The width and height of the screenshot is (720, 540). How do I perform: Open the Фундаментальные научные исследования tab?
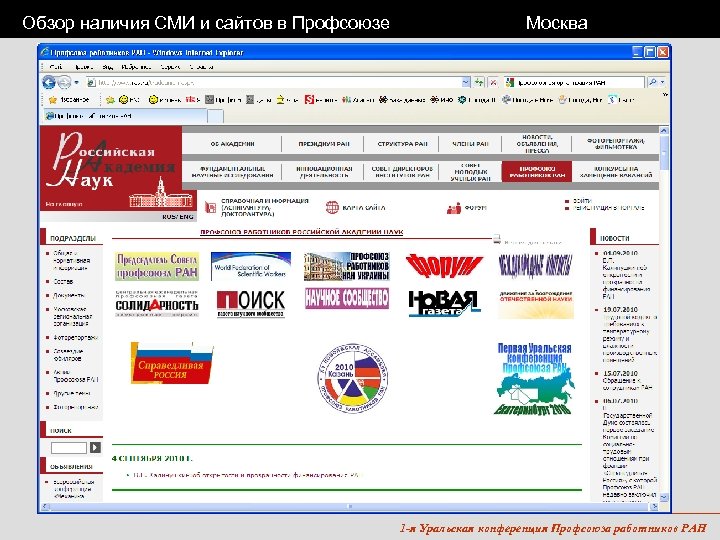point(232,172)
